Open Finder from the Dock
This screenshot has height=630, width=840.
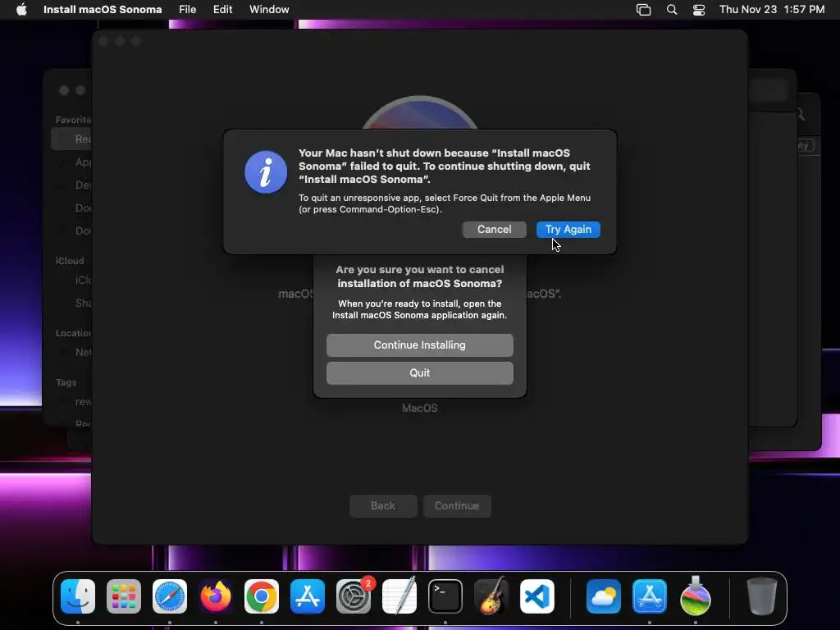coord(78,596)
